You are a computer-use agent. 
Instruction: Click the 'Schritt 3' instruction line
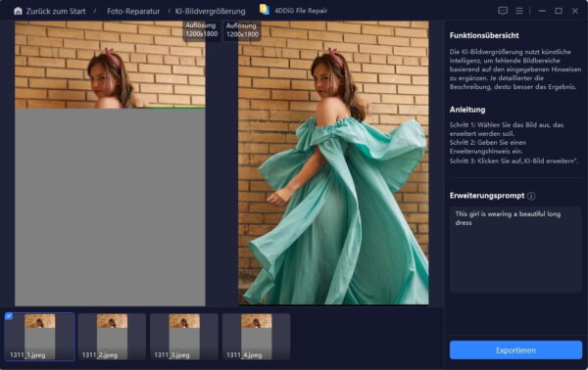point(514,162)
